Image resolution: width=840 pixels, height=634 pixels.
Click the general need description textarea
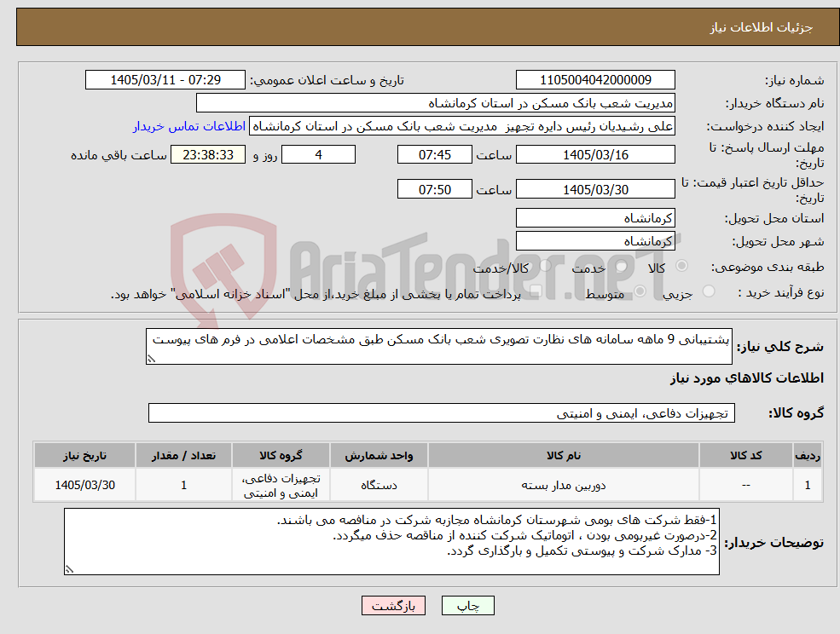[x=438, y=347]
